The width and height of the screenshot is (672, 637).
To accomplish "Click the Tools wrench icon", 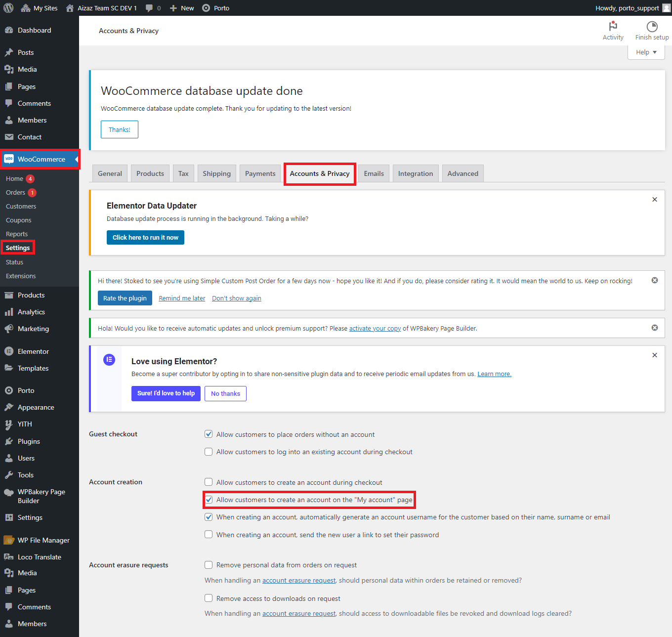I will 9,475.
